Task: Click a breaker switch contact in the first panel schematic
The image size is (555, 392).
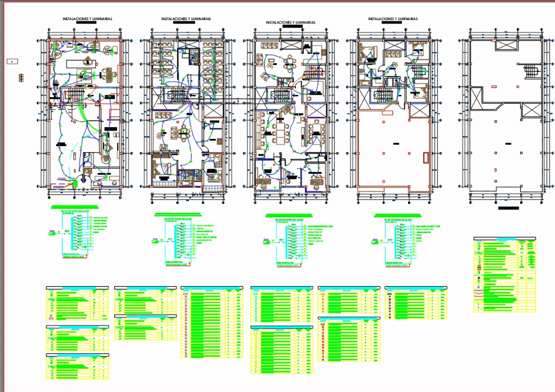Action: [78, 223]
